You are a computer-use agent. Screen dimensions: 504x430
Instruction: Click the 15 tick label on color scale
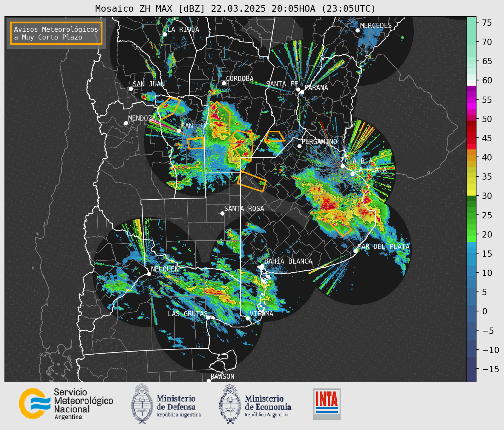coord(486,254)
